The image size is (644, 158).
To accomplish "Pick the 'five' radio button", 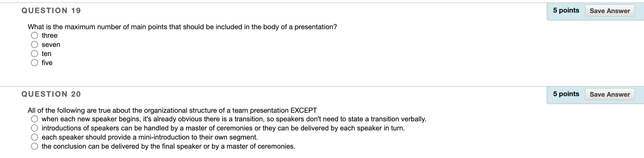I will tap(35, 63).
